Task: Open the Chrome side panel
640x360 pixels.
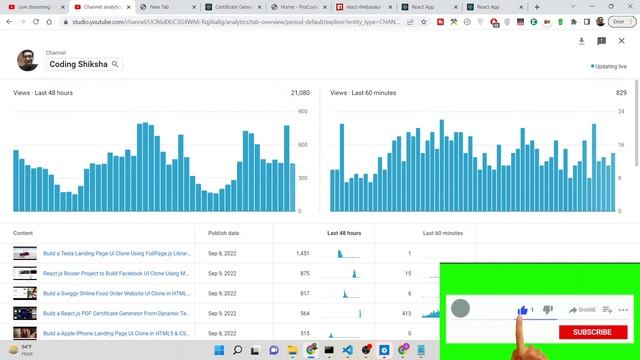Action: 587,22
